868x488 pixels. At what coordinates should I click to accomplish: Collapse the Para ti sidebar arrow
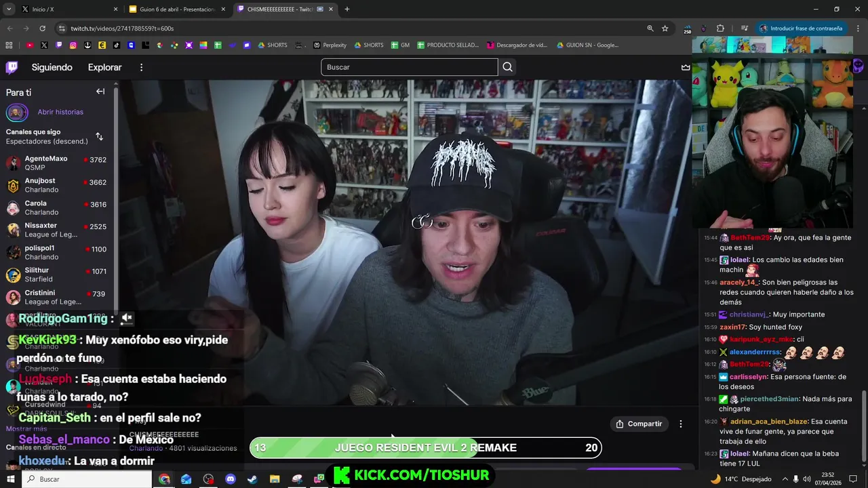pyautogui.click(x=100, y=91)
